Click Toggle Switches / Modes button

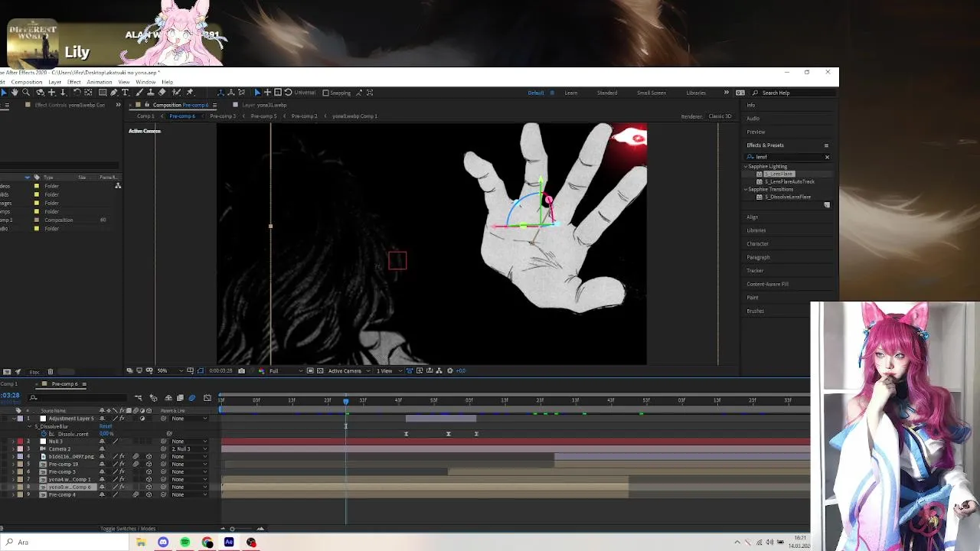click(x=128, y=529)
